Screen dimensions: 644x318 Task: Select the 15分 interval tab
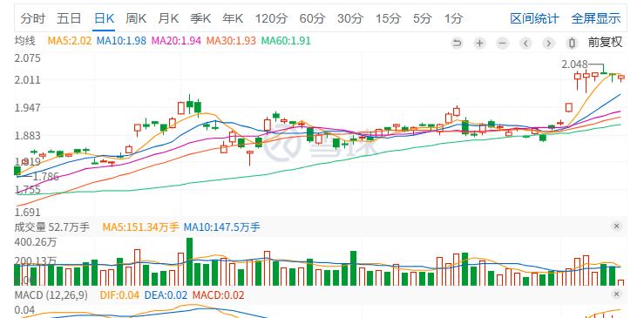click(x=388, y=18)
